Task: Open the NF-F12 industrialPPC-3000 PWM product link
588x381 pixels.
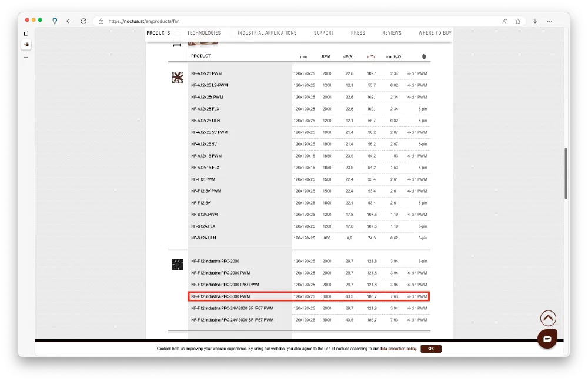Action: coord(220,296)
